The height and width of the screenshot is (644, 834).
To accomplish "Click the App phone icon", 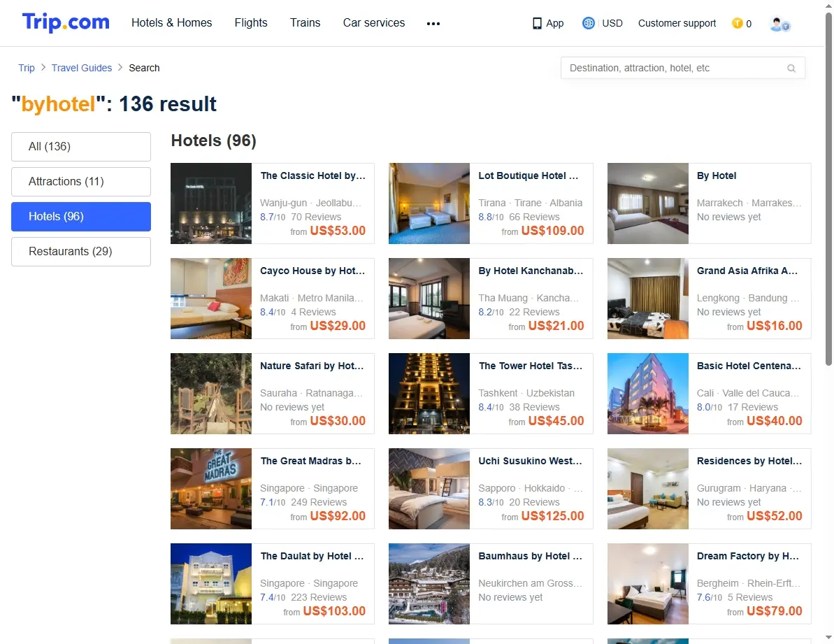I will coord(537,23).
